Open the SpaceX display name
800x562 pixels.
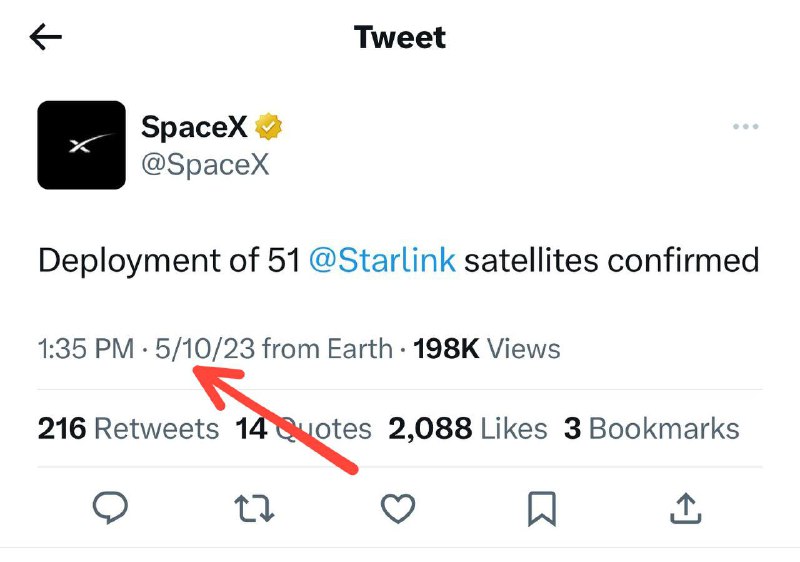pyautogui.click(x=194, y=126)
